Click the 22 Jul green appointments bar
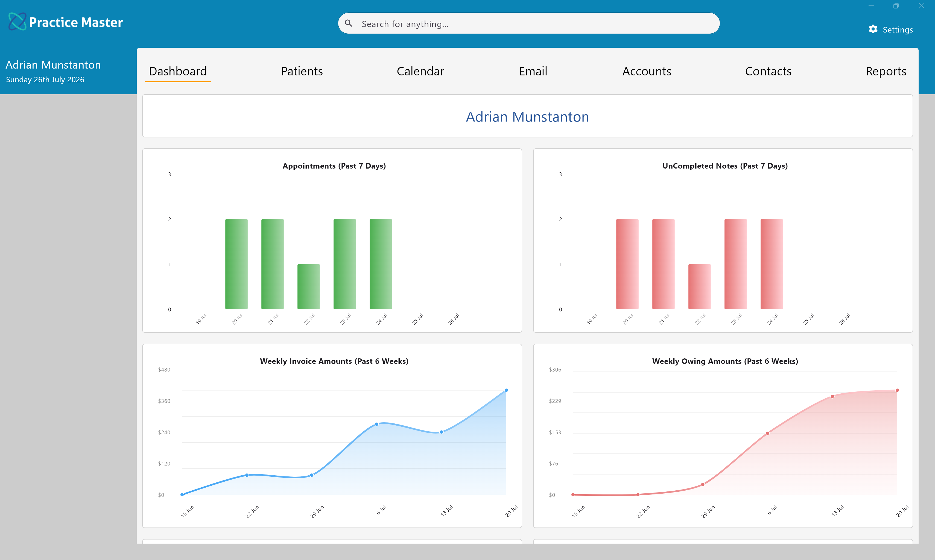 308,287
